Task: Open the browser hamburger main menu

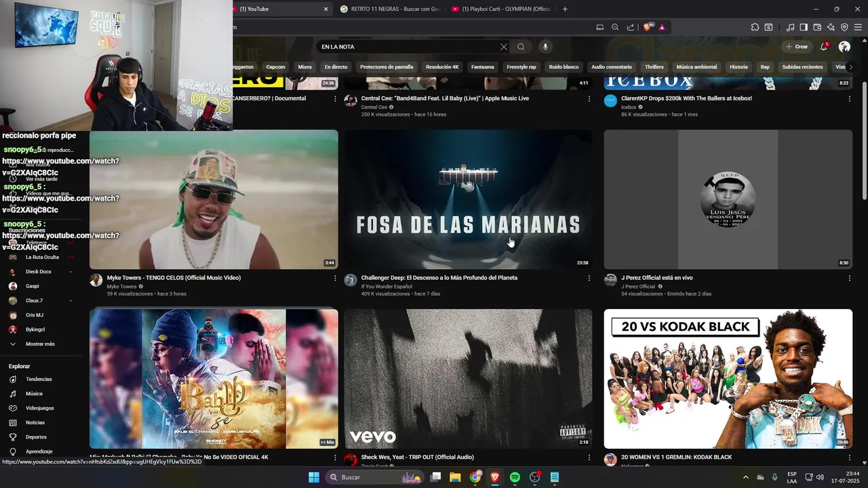Action: coord(858,27)
